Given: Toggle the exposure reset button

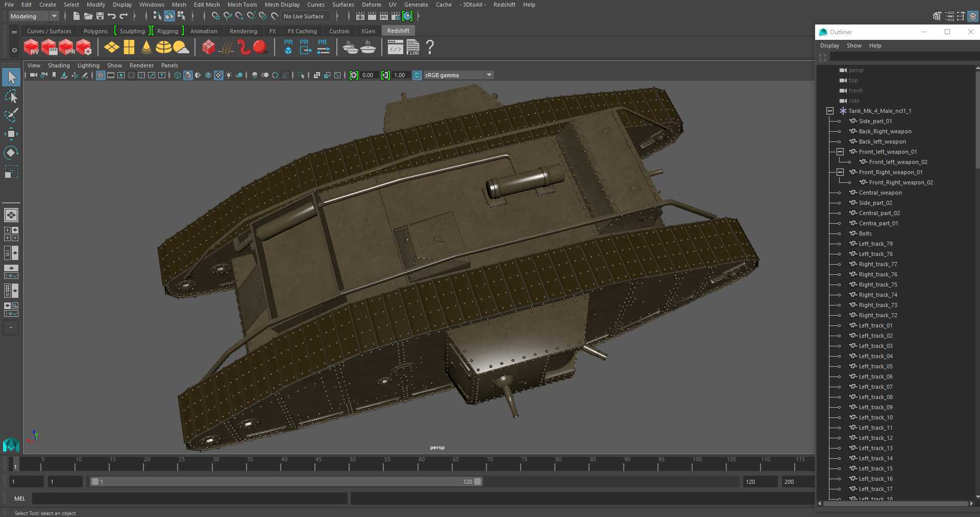Looking at the screenshot, I should click(x=354, y=75).
